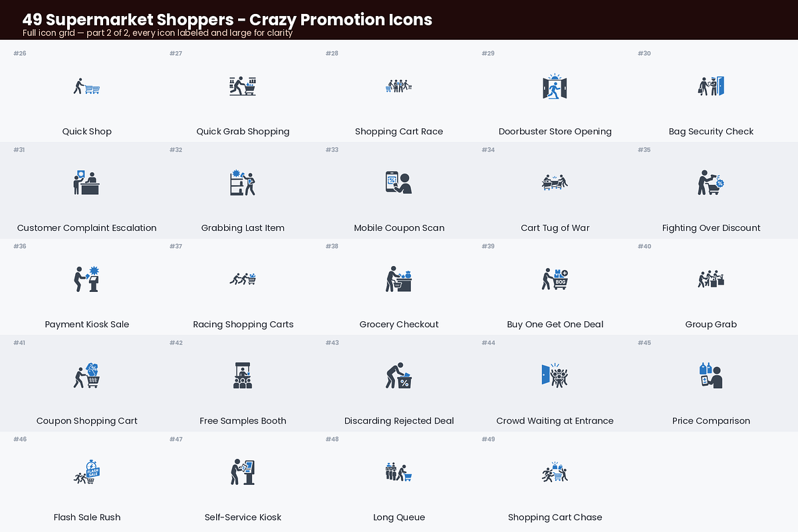The width and height of the screenshot is (798, 532).
Task: Click the "Mobile Coupon Scan" label
Action: coord(399,228)
